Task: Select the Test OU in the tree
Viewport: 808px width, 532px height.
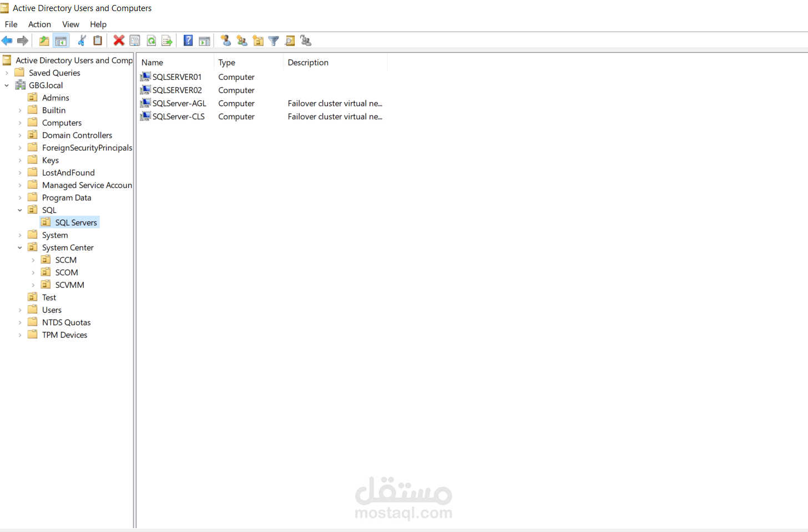Action: click(x=49, y=297)
